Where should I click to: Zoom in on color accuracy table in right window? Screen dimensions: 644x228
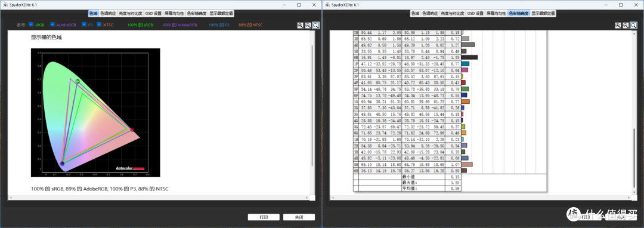coord(618,26)
